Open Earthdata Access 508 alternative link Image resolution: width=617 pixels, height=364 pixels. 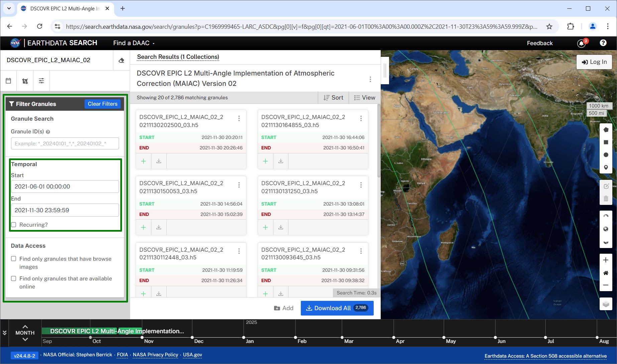pos(545,356)
